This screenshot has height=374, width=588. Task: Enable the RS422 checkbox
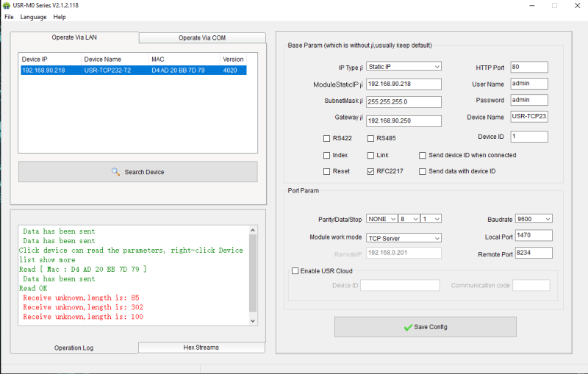pos(326,138)
